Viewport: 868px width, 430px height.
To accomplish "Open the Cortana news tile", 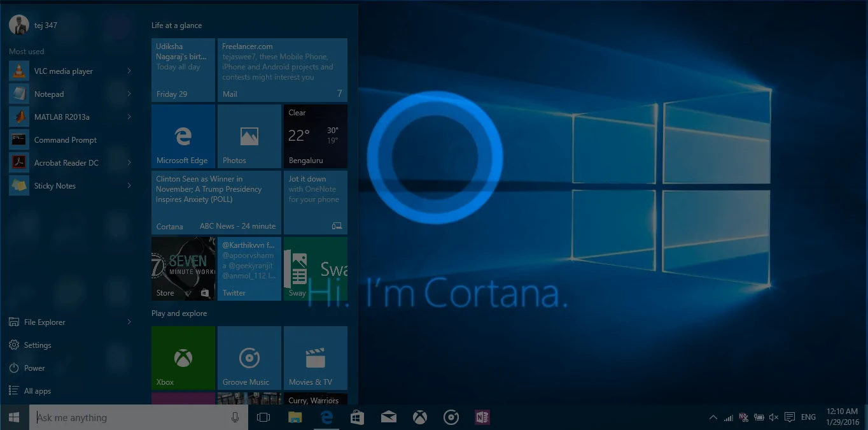I will click(x=216, y=203).
